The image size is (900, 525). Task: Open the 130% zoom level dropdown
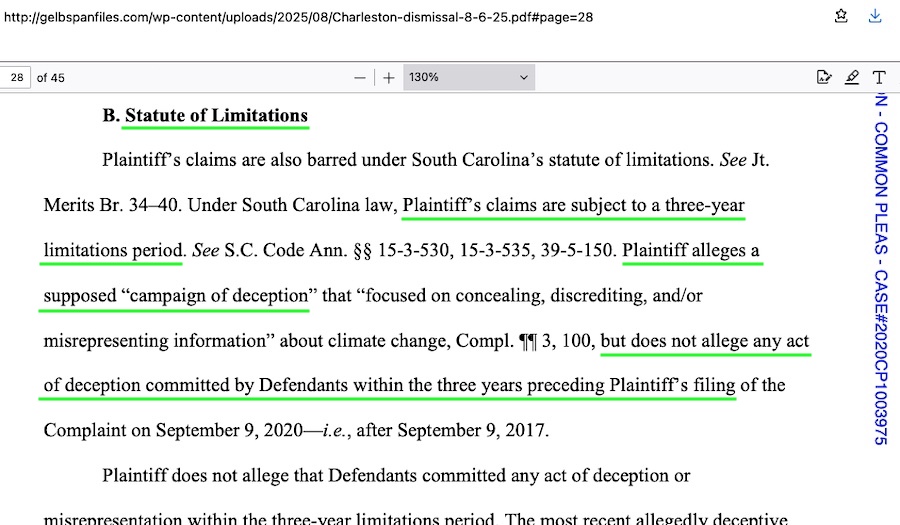(468, 77)
